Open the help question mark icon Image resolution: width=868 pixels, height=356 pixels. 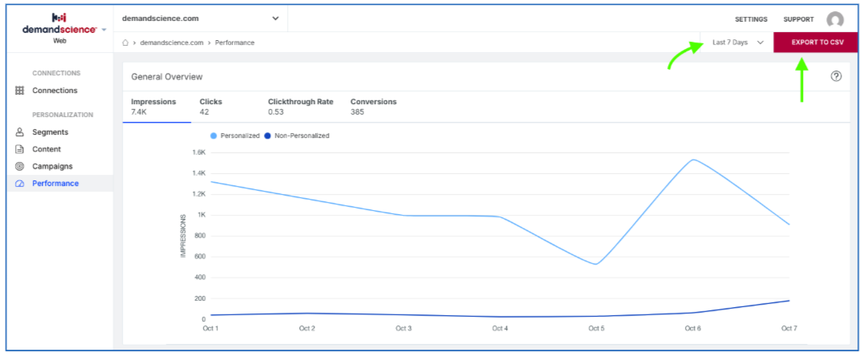pos(836,76)
